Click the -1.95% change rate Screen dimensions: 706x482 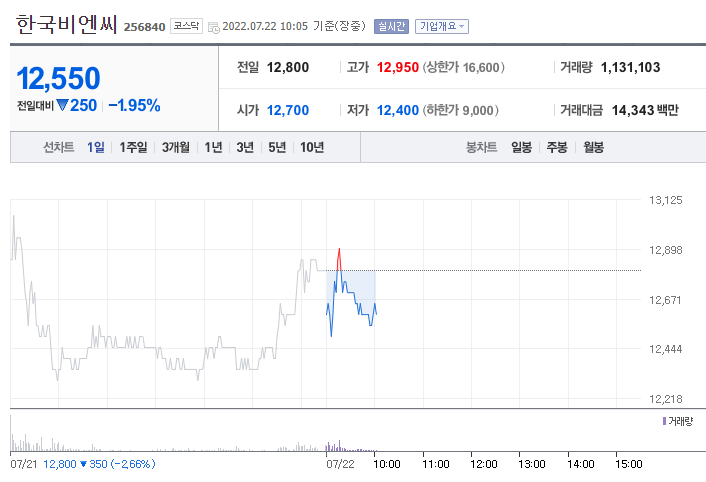coord(134,105)
